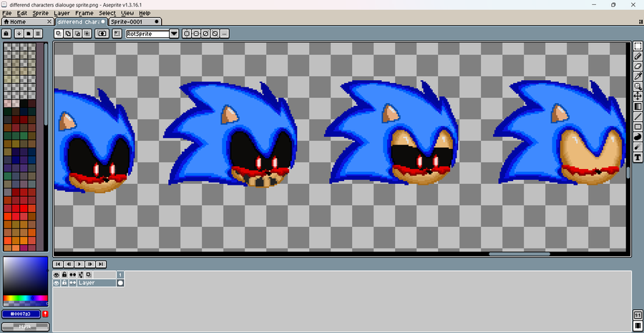644x333 pixels.
Task: Select the Eraser tool
Action: (638, 66)
